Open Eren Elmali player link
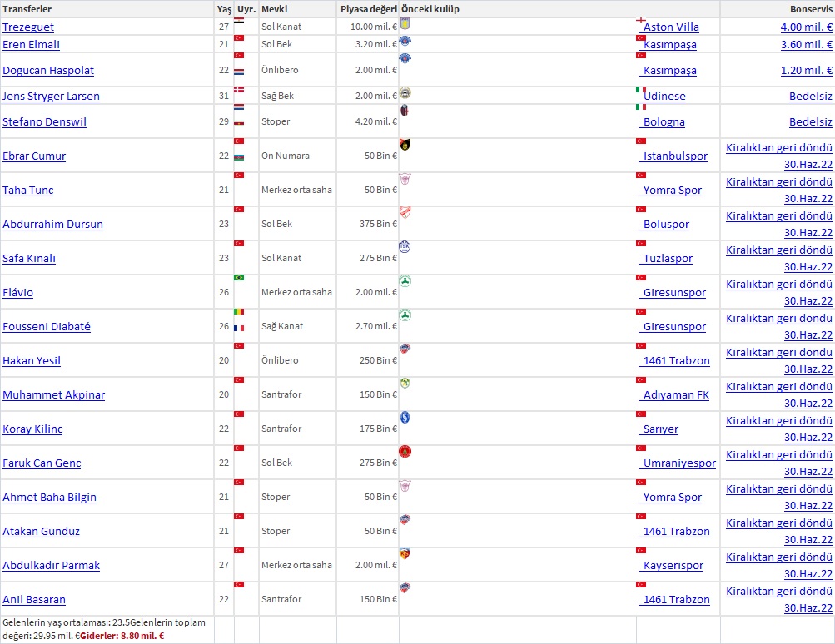This screenshot has height=644, width=835. (31, 45)
